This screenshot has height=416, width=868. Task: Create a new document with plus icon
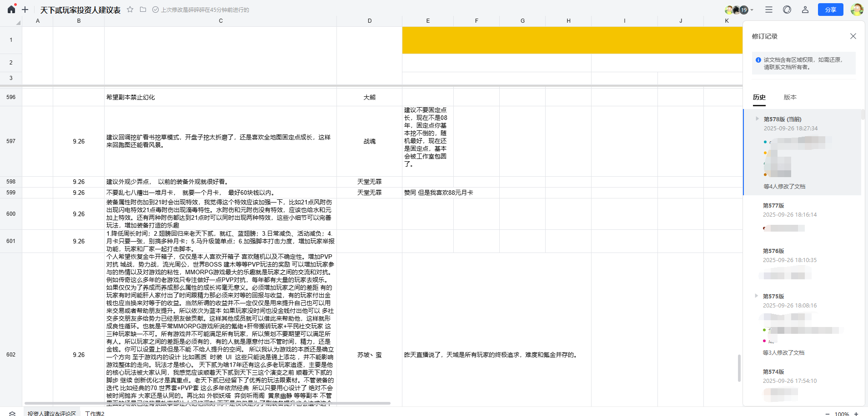pyautogui.click(x=25, y=10)
